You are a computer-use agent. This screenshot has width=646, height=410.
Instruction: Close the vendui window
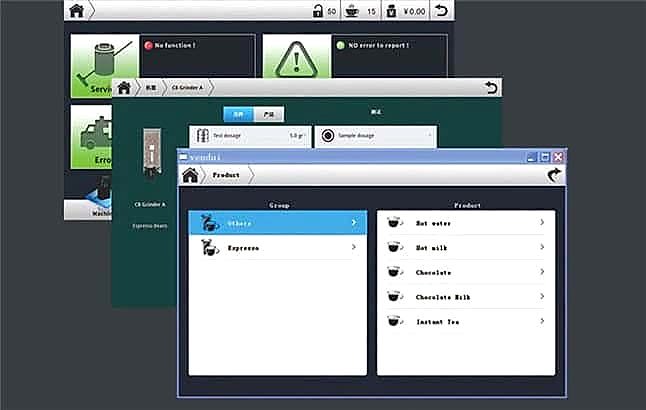[558, 157]
